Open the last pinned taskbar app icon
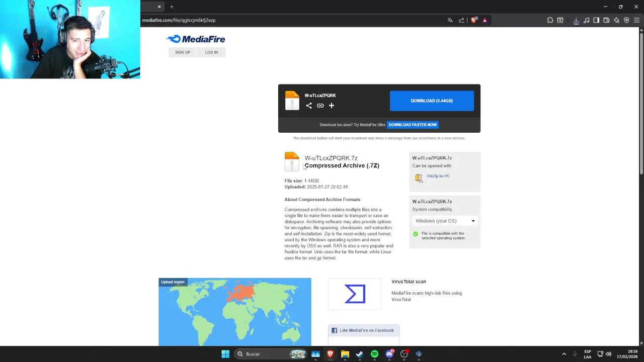 click(419, 354)
